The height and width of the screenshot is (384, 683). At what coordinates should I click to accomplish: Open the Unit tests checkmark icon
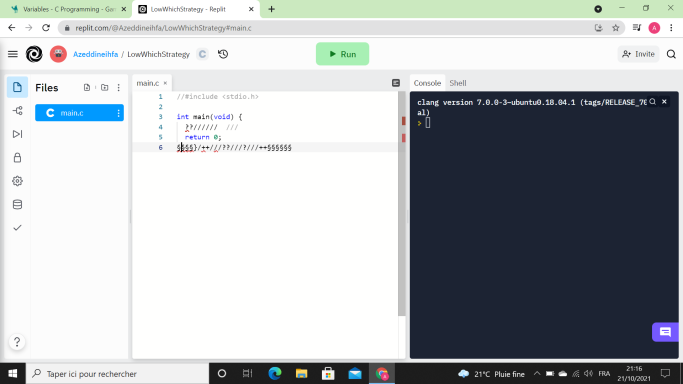(x=17, y=228)
